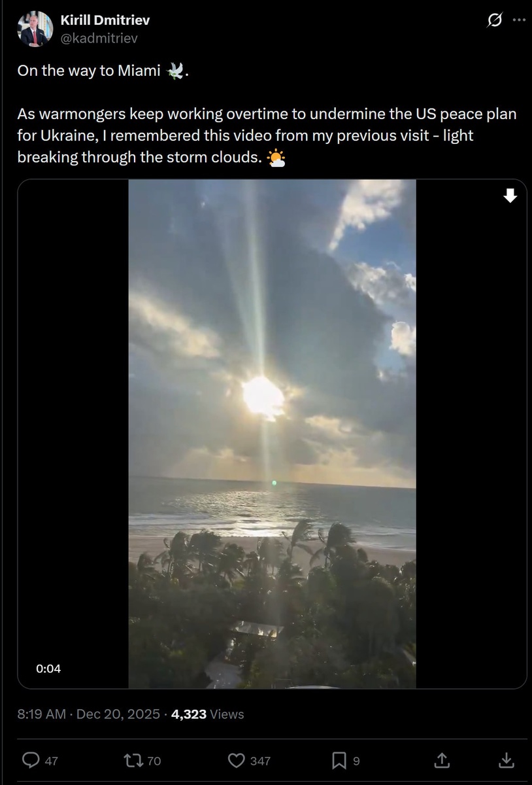Open the Kirill Dmitriev display name link

click(x=105, y=20)
